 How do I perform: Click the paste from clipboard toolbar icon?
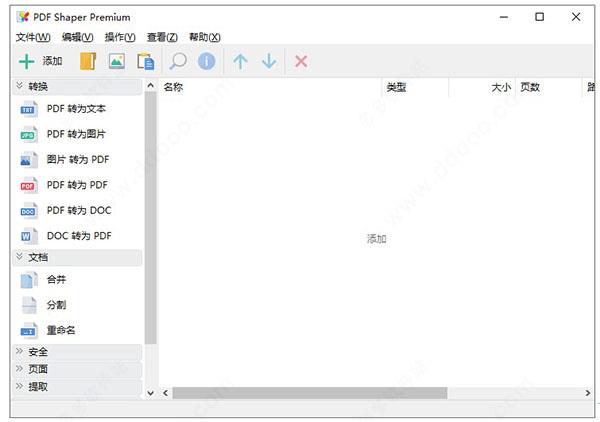146,61
